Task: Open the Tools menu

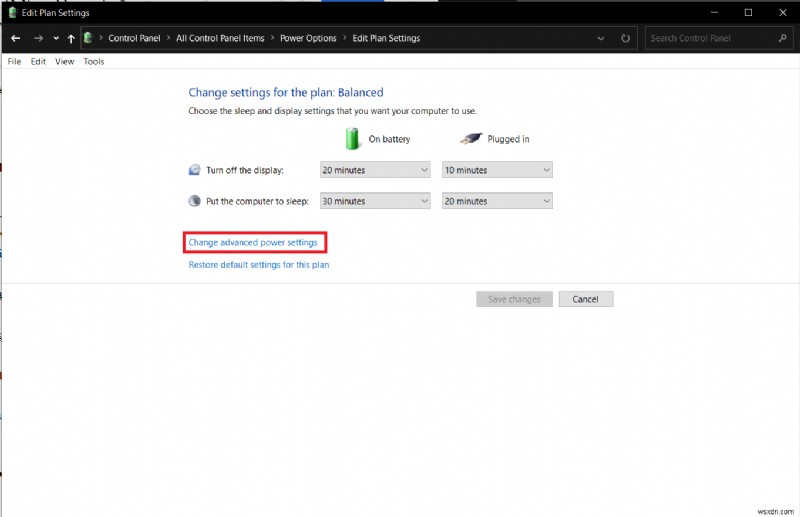Action: 94,61
